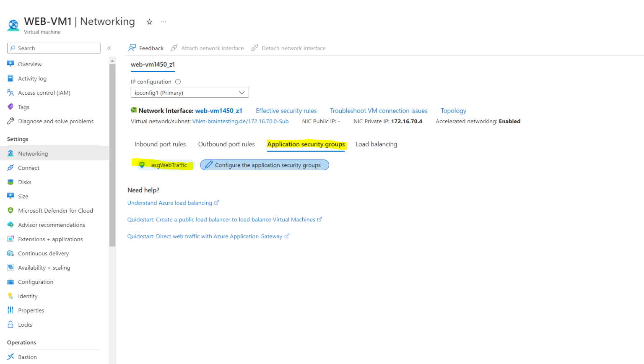Click the Microsoft Defender shield icon
The image size is (644, 364).
click(x=10, y=211)
